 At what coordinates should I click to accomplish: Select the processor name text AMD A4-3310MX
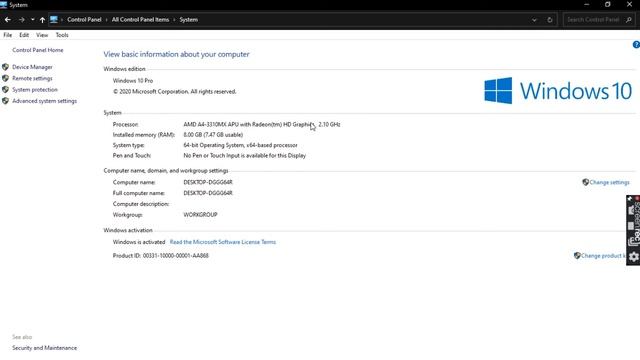[204, 124]
